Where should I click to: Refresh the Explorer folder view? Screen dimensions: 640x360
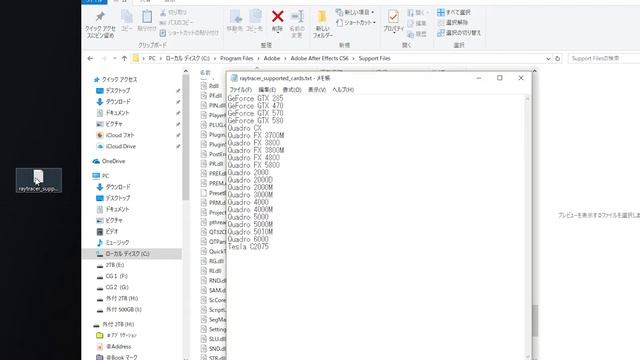click(x=558, y=58)
